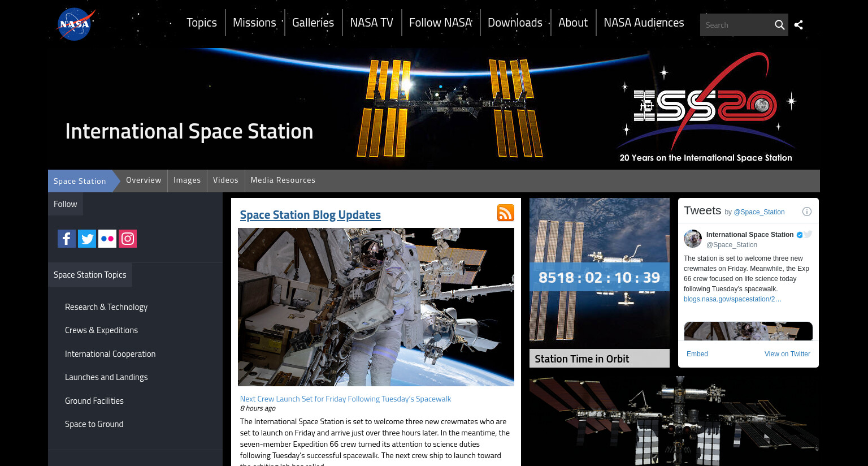Click the Space Station Topics heading
This screenshot has height=466, width=868.
tap(90, 275)
